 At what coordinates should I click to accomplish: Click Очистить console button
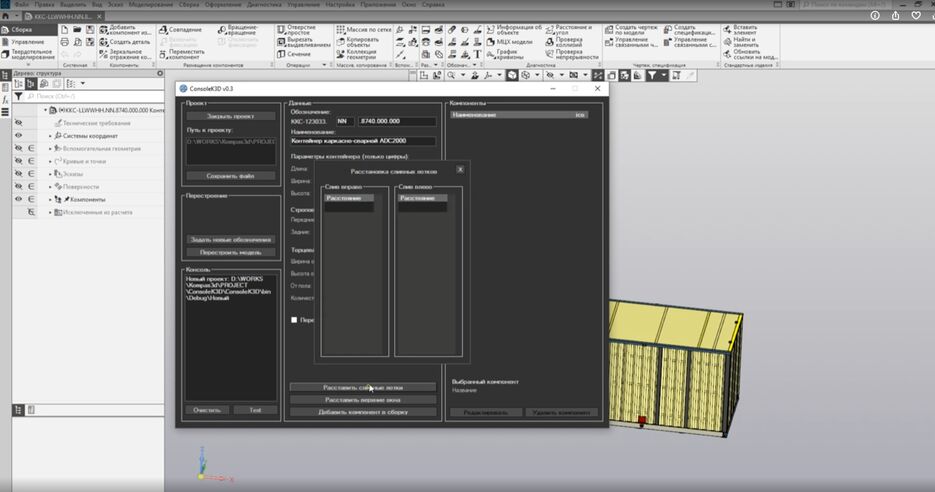(x=207, y=410)
